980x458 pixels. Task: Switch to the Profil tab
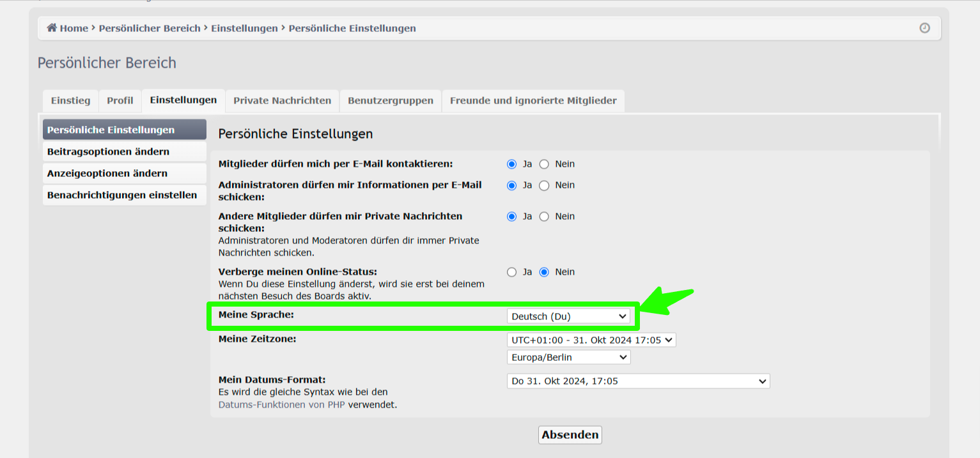click(x=120, y=101)
